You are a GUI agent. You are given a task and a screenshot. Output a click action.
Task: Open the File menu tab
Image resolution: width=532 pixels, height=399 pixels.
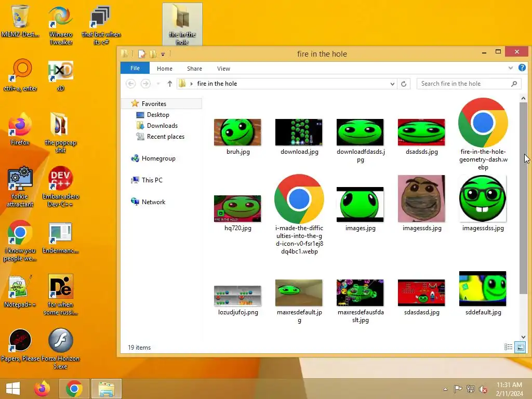pyautogui.click(x=135, y=68)
